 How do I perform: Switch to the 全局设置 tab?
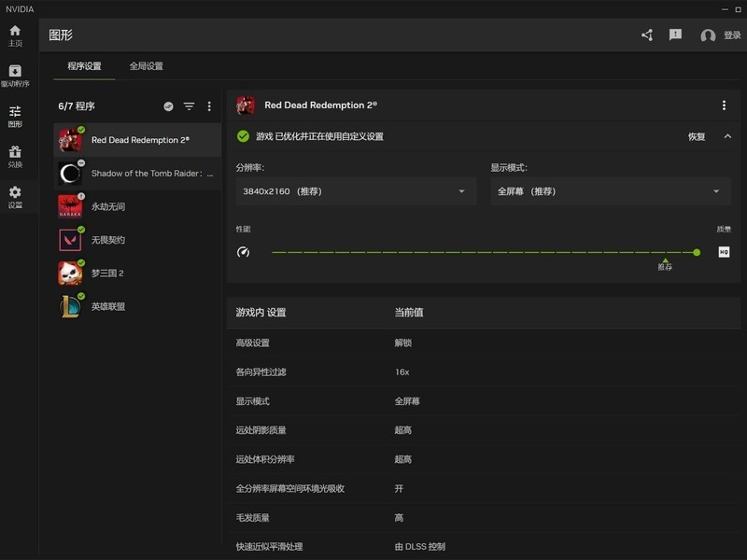click(147, 66)
